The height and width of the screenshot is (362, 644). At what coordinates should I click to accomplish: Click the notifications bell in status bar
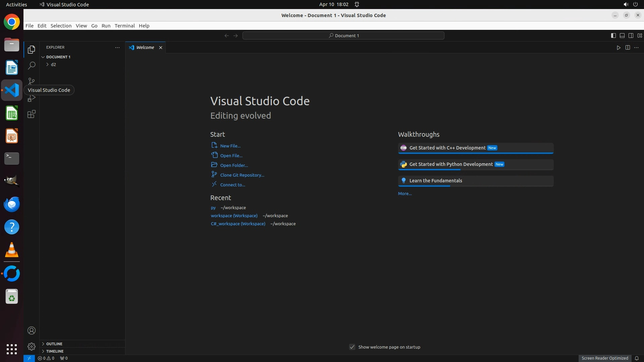(637, 358)
